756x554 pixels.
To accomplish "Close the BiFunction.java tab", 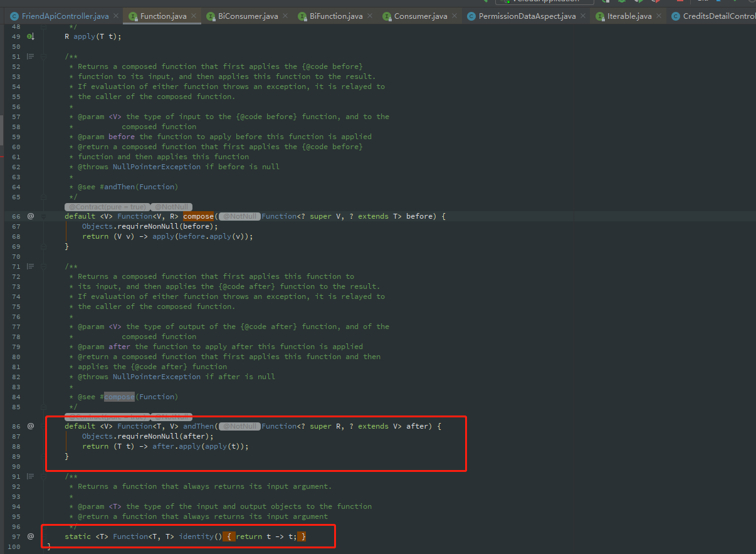I will click(x=370, y=16).
